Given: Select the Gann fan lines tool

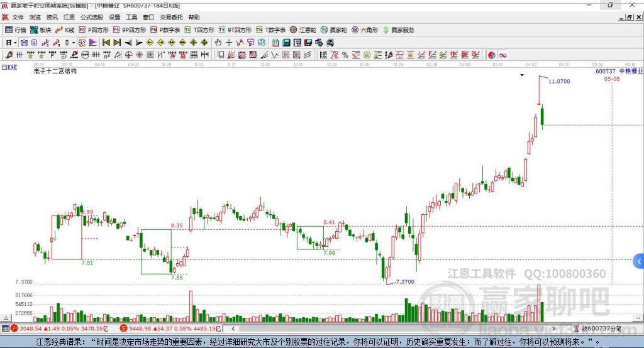Looking at the screenshot, I should pyautogui.click(x=231, y=55).
